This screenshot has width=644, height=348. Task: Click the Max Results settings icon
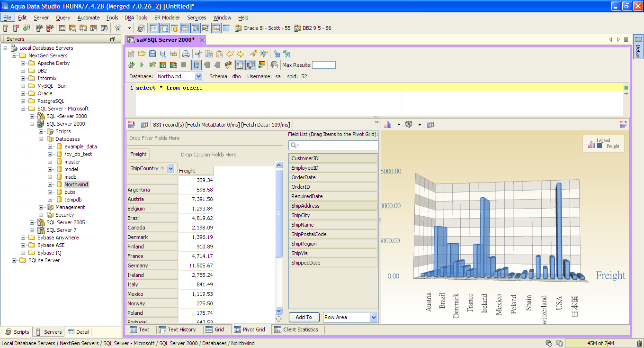tap(274, 65)
